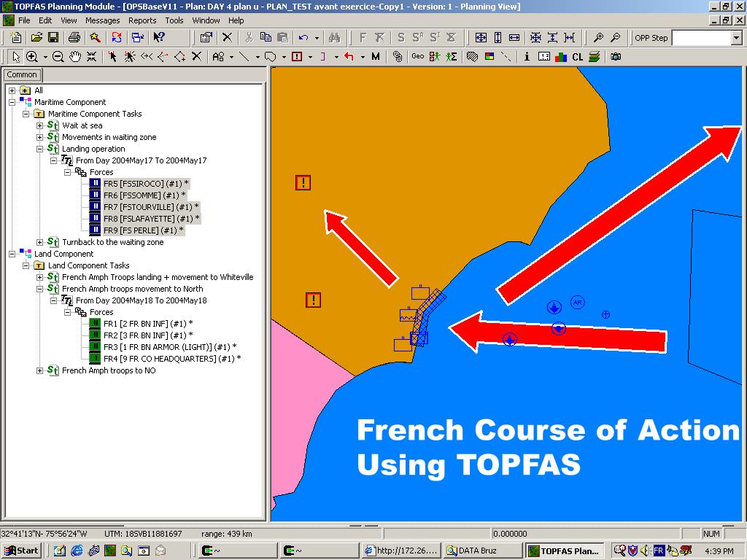
Task: Click the New document toolbar icon
Action: point(16,38)
